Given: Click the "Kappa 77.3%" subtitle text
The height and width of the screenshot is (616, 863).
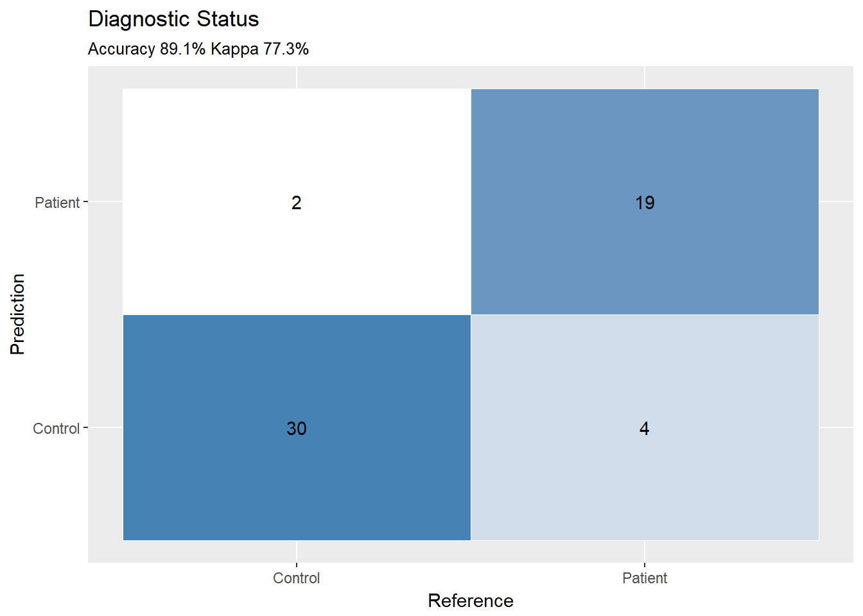Looking at the screenshot, I should pos(260,49).
